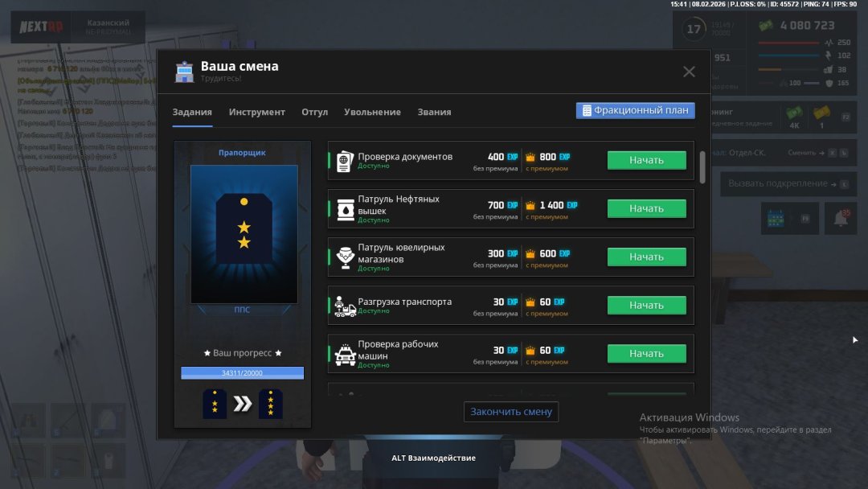End the shift with Закончить смену
868x489 pixels.
tap(510, 412)
